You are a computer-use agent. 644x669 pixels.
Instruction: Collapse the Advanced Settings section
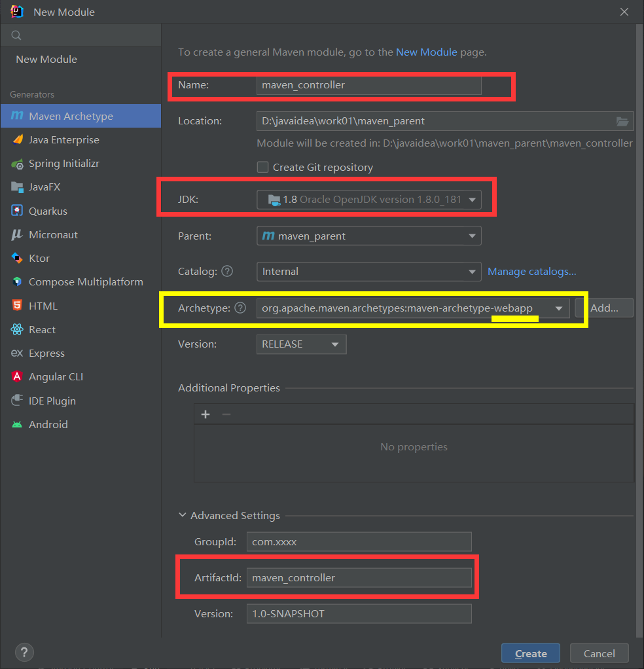pos(183,515)
